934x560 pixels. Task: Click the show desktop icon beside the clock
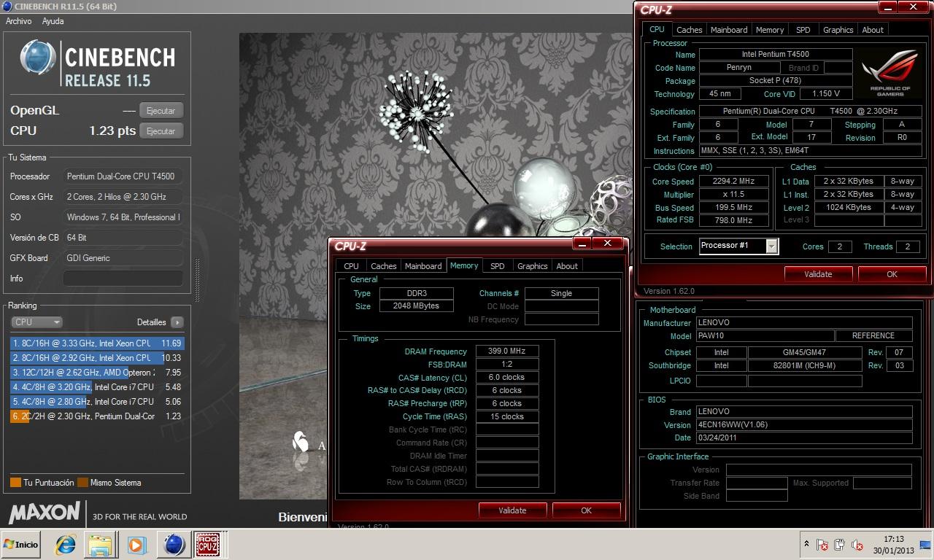point(926,545)
